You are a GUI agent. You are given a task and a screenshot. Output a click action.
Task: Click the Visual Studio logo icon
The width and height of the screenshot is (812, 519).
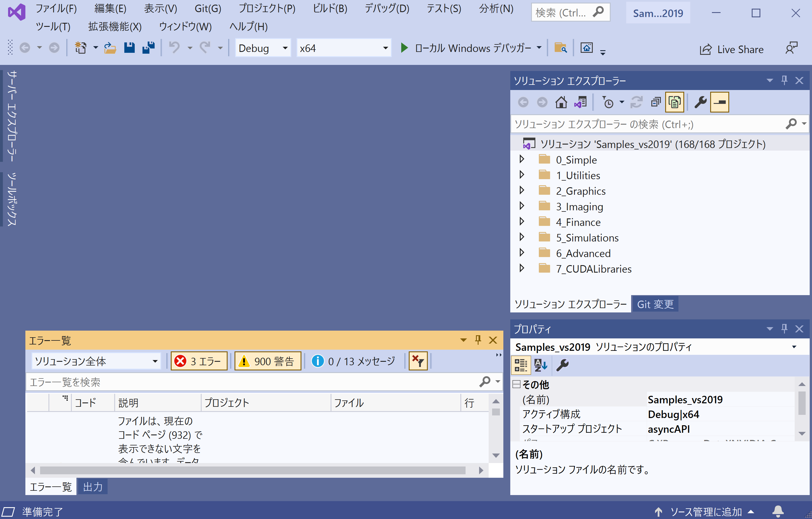(x=17, y=12)
